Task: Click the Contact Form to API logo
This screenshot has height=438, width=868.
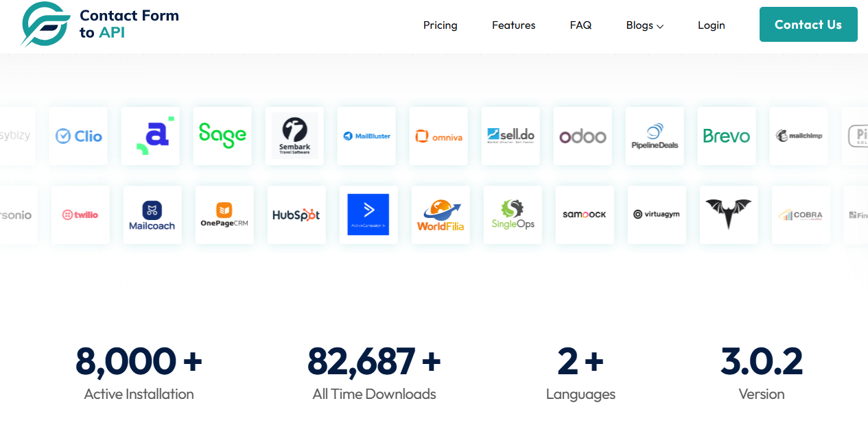Action: pos(100,25)
